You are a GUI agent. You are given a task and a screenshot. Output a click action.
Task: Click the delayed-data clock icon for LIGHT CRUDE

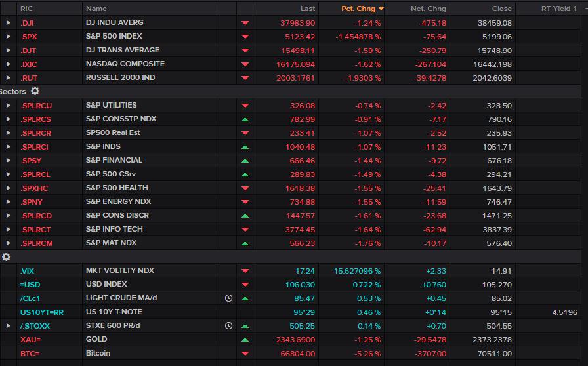228,298
